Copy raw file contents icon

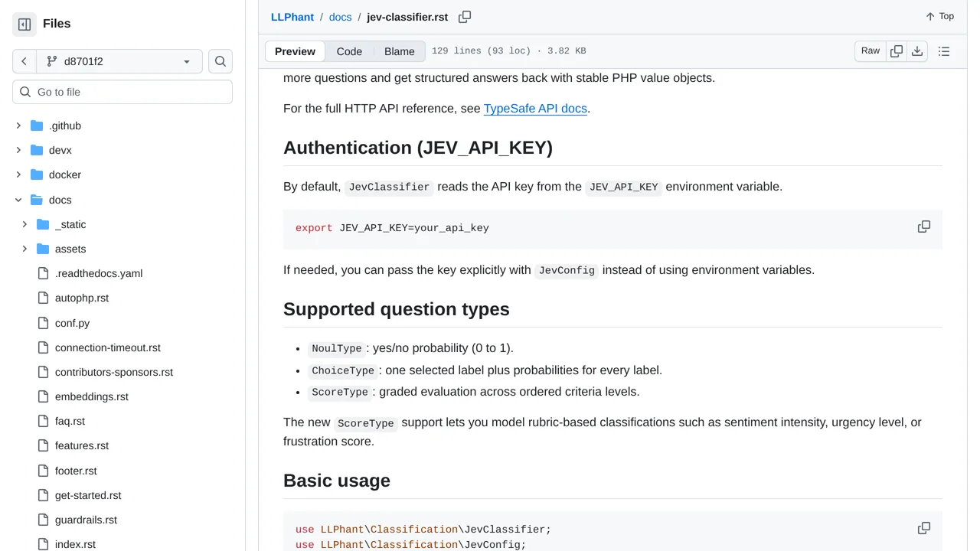(897, 51)
